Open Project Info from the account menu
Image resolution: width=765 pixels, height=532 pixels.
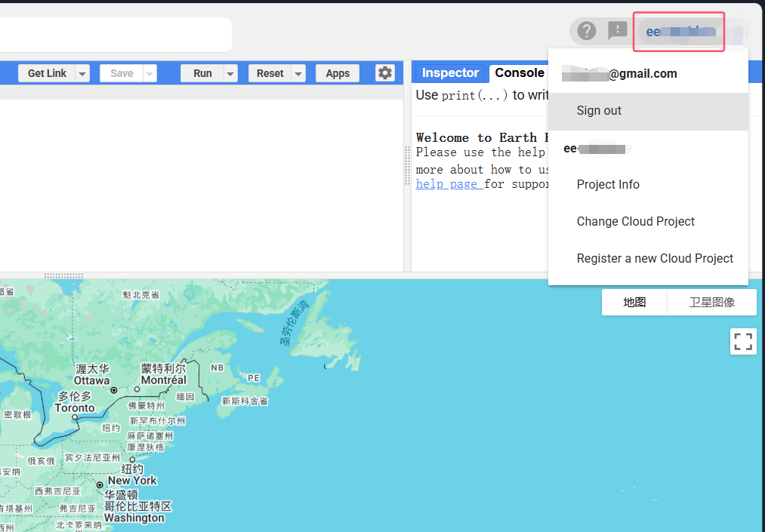click(x=607, y=184)
